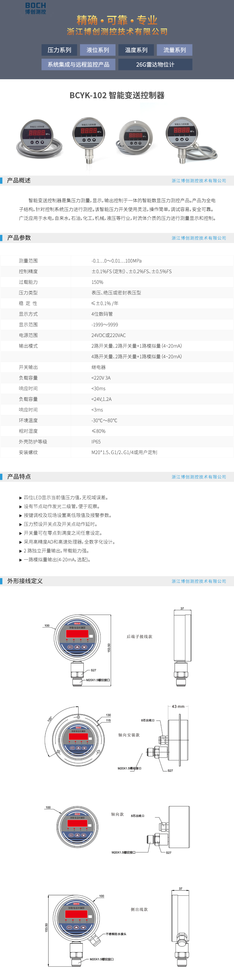This screenshot has width=234, height=980.
Task: Select the -30℃～80℃ temperature value
Action: pyautogui.click(x=105, y=420)
